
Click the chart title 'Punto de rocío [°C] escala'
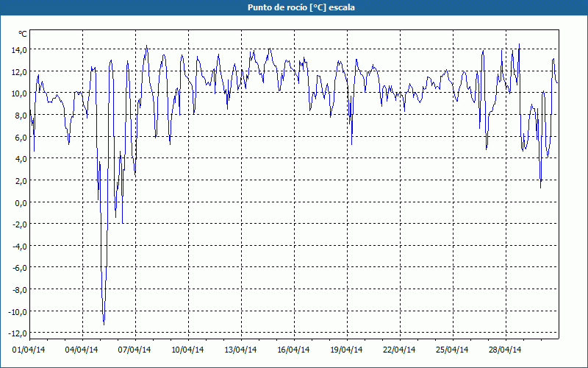[301, 7]
